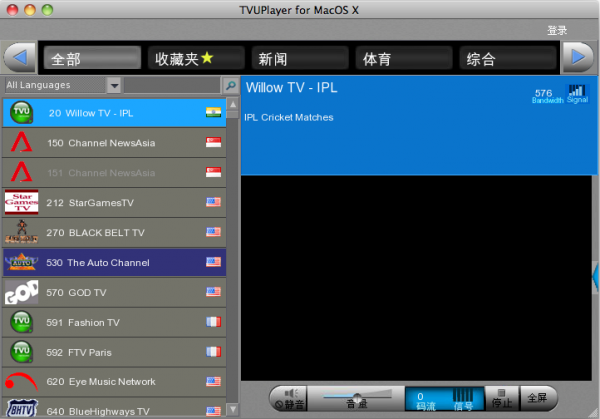This screenshot has width=600, height=419.
Task: Select the '640 BlueHighways TV' channel
Action: click(x=114, y=409)
